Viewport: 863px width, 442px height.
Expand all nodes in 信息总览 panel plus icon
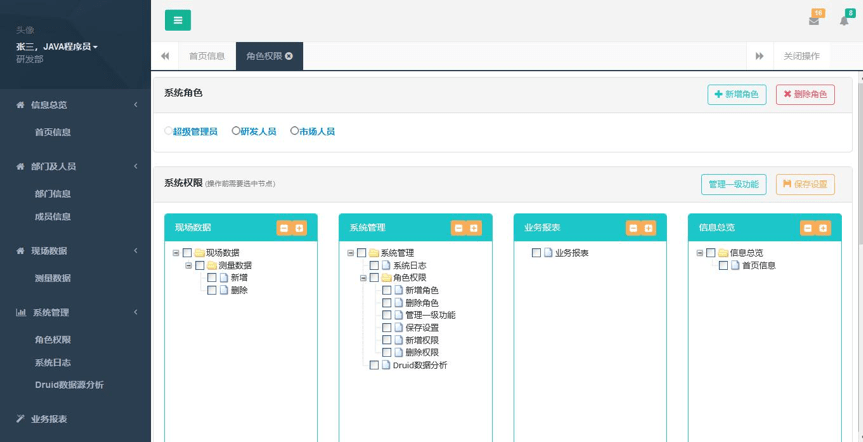[x=823, y=228]
